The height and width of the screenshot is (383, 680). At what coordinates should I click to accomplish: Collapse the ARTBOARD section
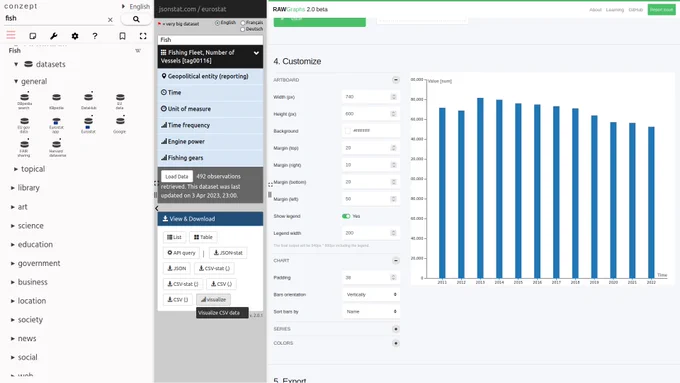(x=396, y=80)
